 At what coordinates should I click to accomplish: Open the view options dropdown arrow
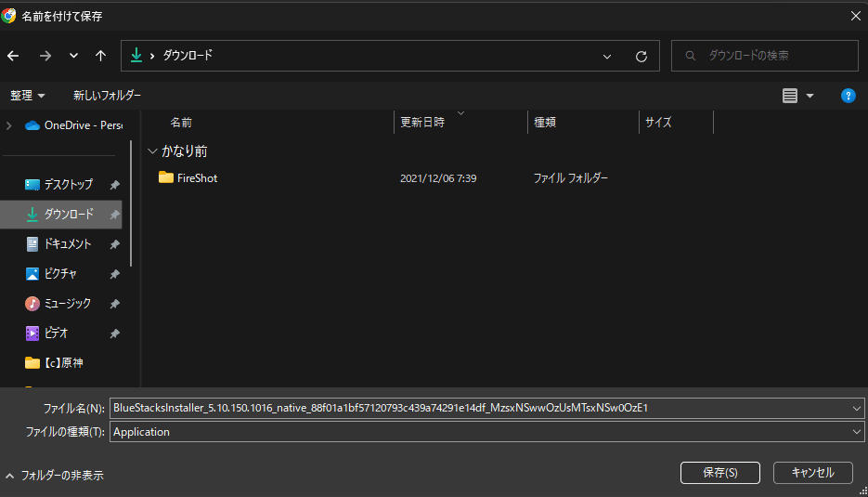click(810, 96)
